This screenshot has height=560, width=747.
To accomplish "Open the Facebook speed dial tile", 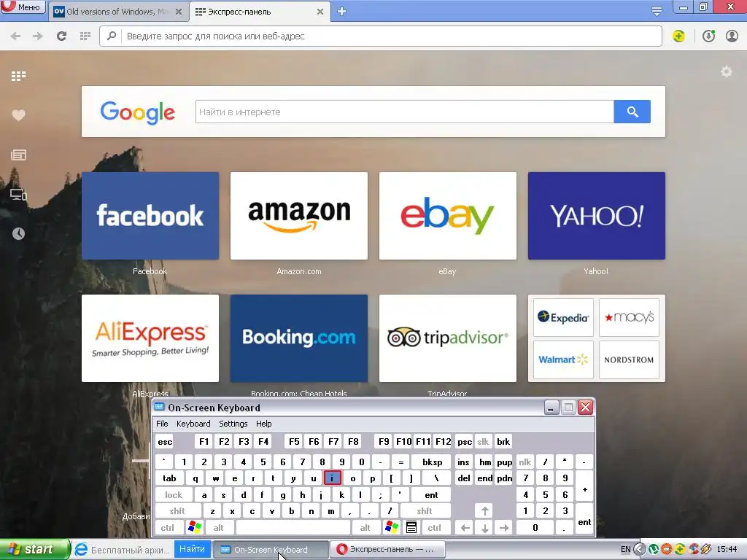I will pyautogui.click(x=150, y=216).
